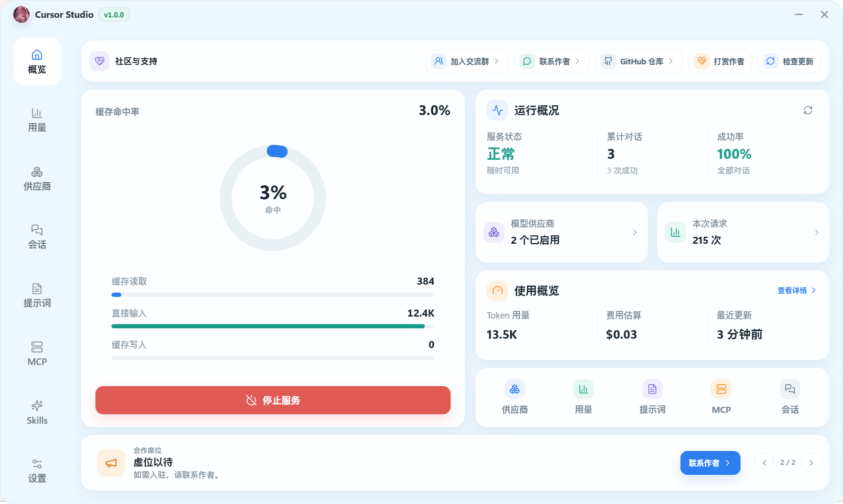Open the 提示词 prompts sidebar tab

point(37,295)
